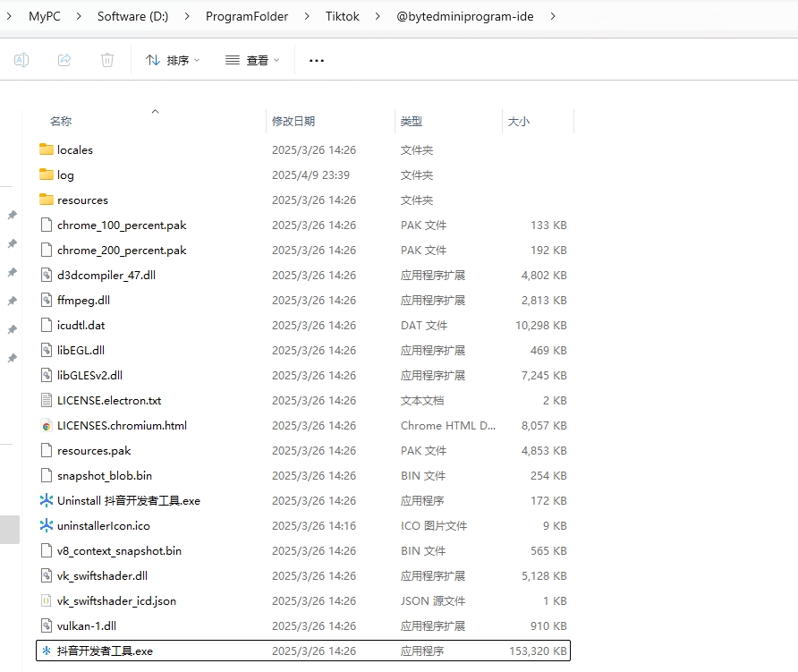Click date 2025/3/26 14:16 of uninstallerIcon.ico
Image resolution: width=798 pixels, height=672 pixels.
pos(314,525)
